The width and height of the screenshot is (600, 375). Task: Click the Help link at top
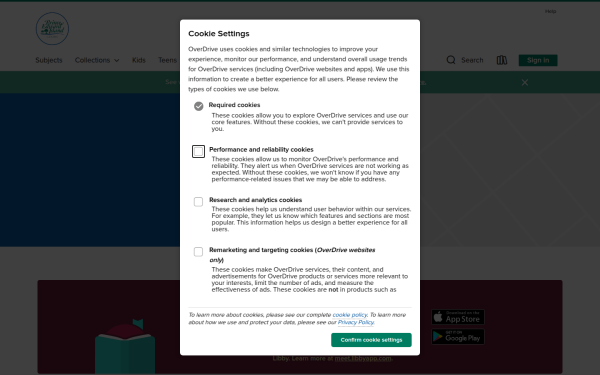(x=550, y=11)
